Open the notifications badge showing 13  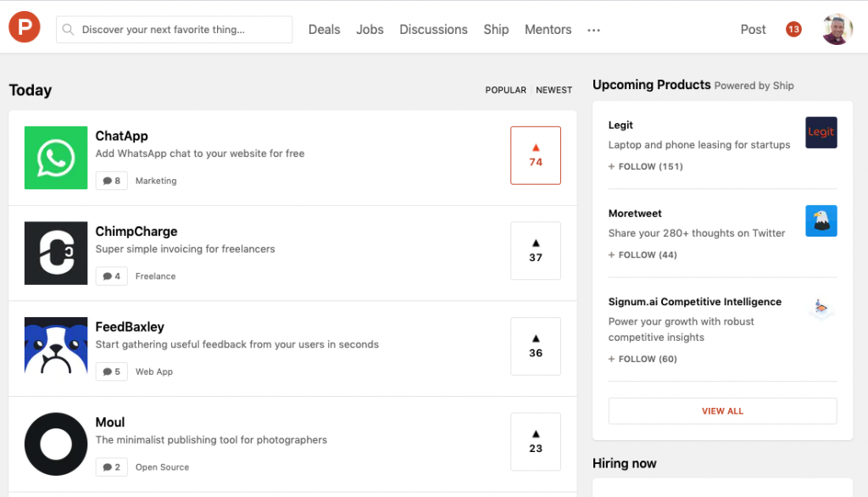point(793,30)
